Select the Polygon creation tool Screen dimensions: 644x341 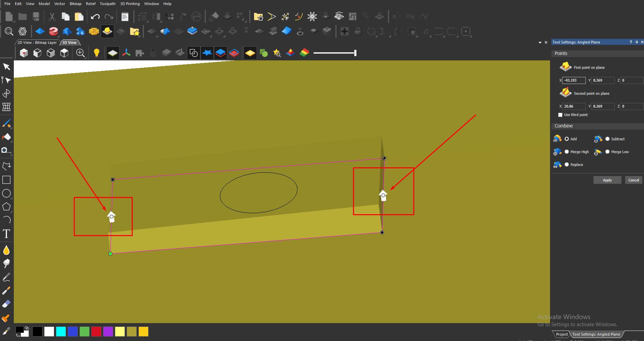[x=6, y=206]
